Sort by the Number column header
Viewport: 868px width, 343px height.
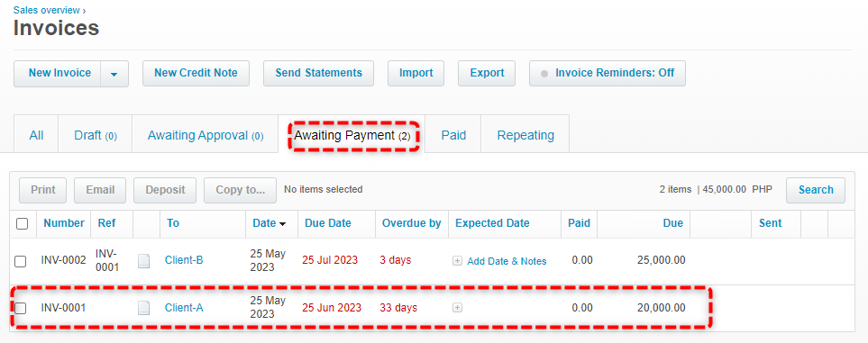pos(64,223)
